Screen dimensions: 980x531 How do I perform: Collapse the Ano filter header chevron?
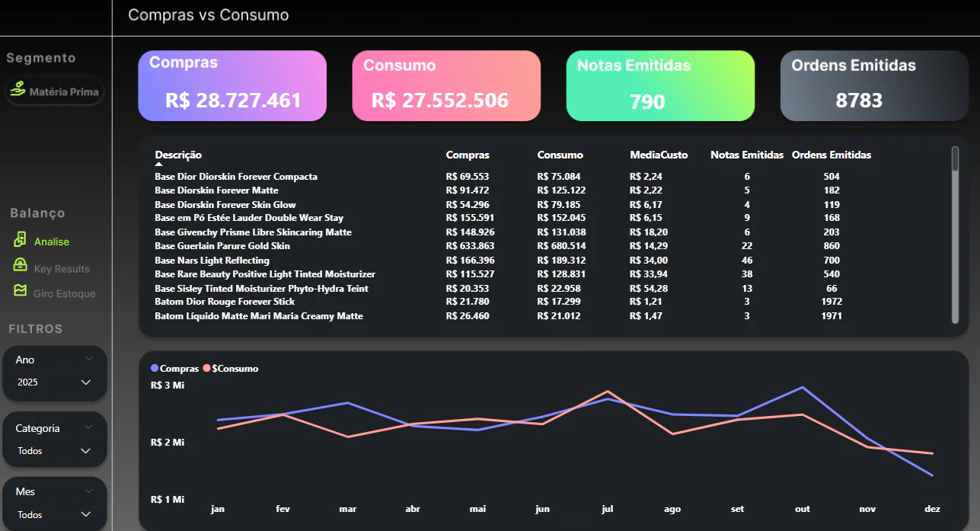[89, 359]
